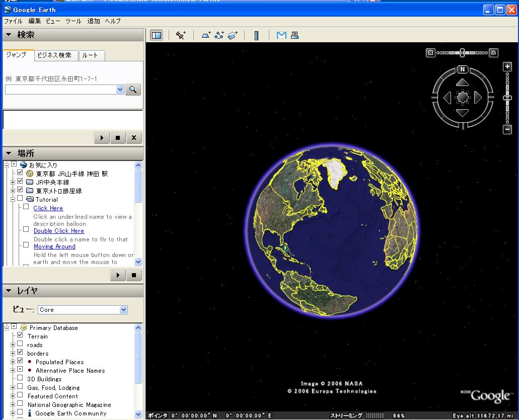Check the Gas, Food, Lodging layer
Image resolution: width=519 pixels, height=420 pixels.
point(20,386)
